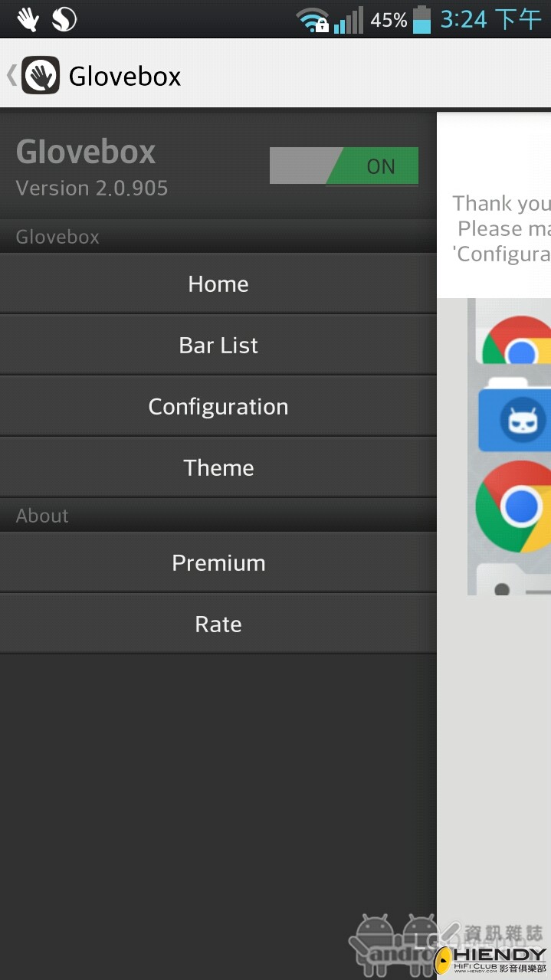Open the Home menu item

218,284
